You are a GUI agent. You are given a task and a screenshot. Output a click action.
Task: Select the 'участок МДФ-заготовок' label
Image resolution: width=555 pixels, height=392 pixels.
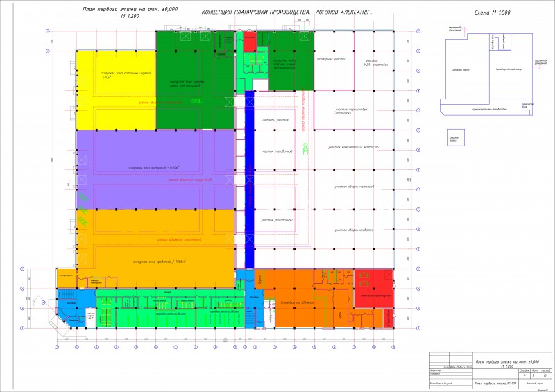click(376, 63)
